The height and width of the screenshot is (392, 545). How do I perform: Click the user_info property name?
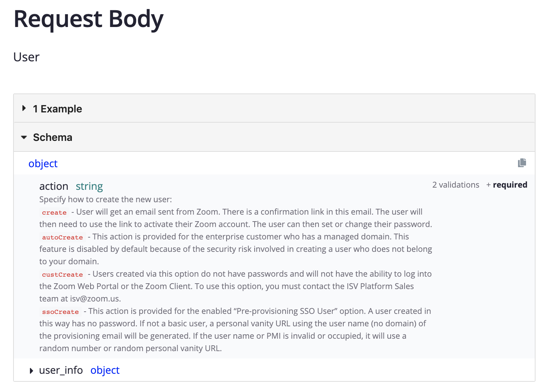click(x=61, y=370)
